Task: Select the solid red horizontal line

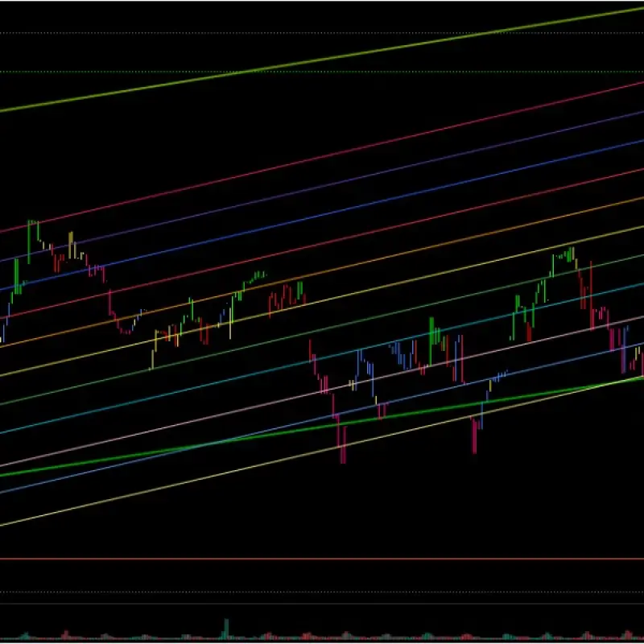Action: tap(322, 558)
